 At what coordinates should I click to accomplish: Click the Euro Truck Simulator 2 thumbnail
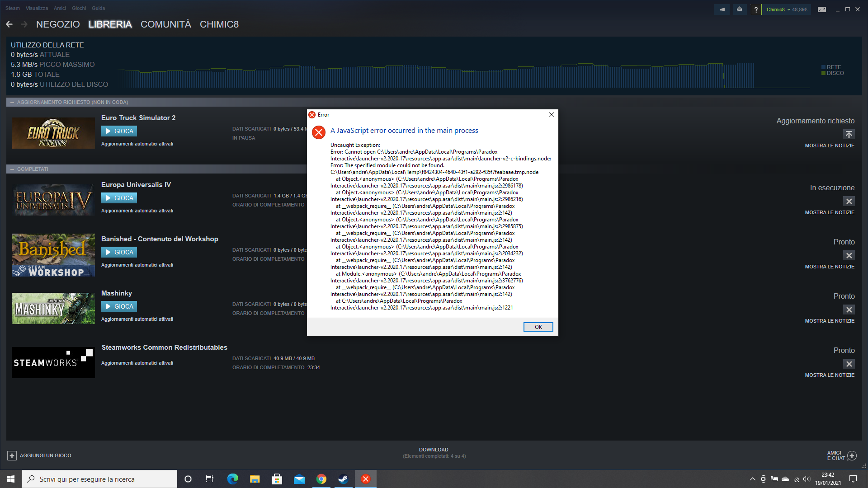click(53, 133)
